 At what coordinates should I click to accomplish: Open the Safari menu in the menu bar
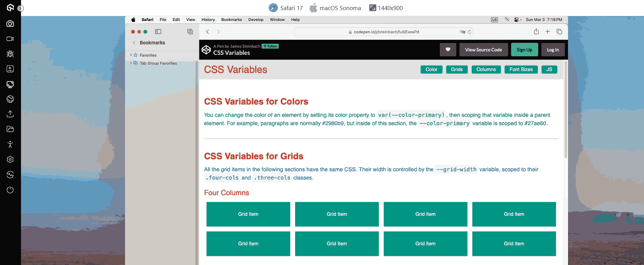pyautogui.click(x=147, y=20)
